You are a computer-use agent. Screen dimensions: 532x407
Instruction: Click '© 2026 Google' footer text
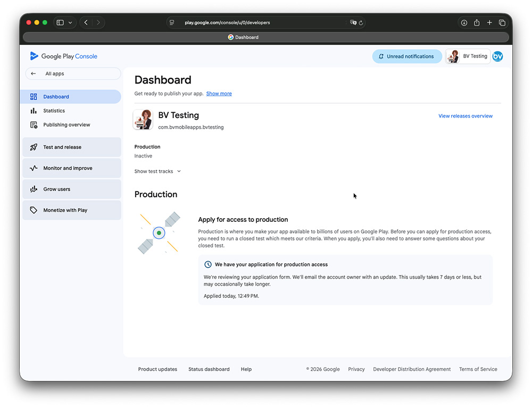(323, 369)
